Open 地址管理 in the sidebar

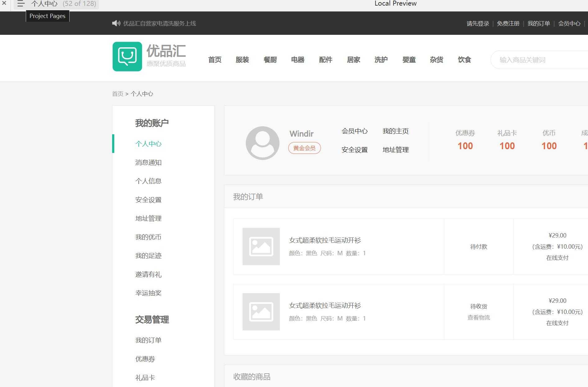coord(148,219)
